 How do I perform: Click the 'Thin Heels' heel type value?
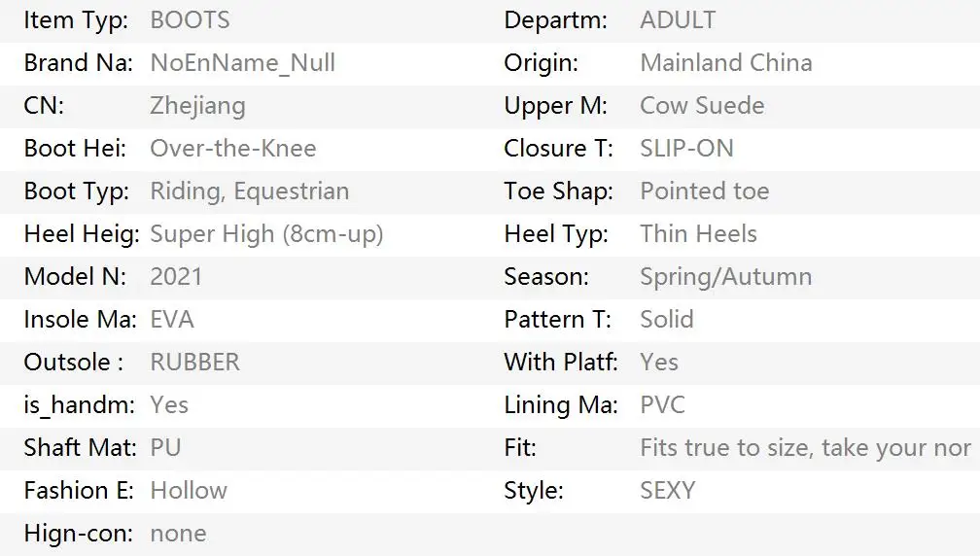point(698,233)
